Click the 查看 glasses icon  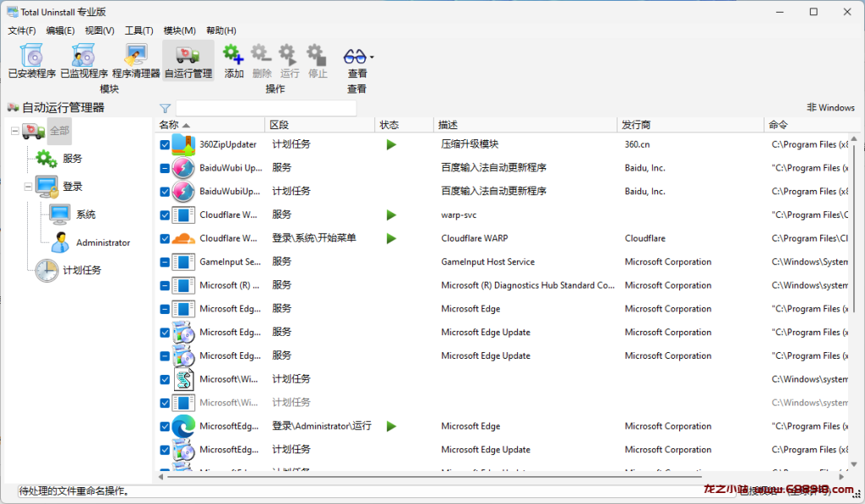pyautogui.click(x=354, y=56)
